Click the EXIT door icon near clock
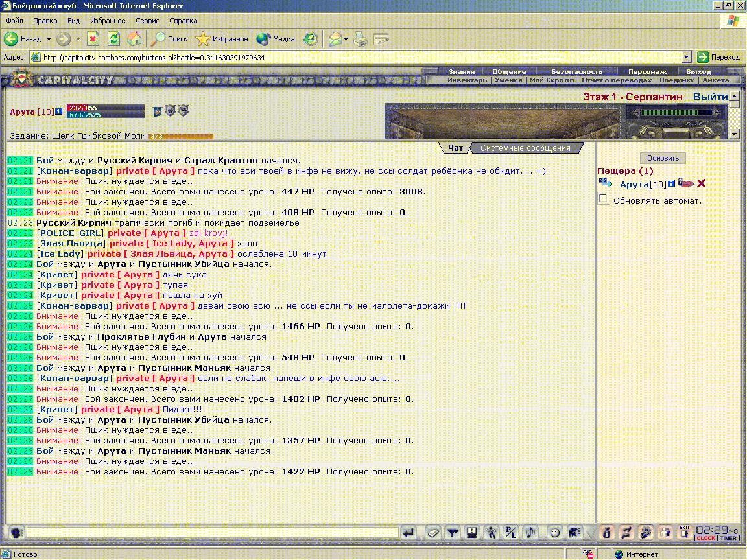The image size is (747, 560). (685, 531)
